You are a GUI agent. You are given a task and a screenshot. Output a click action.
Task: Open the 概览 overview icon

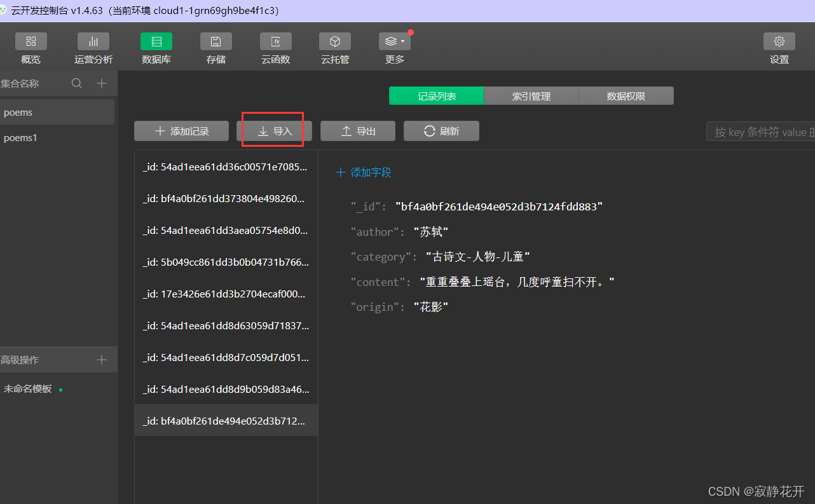tap(31, 42)
